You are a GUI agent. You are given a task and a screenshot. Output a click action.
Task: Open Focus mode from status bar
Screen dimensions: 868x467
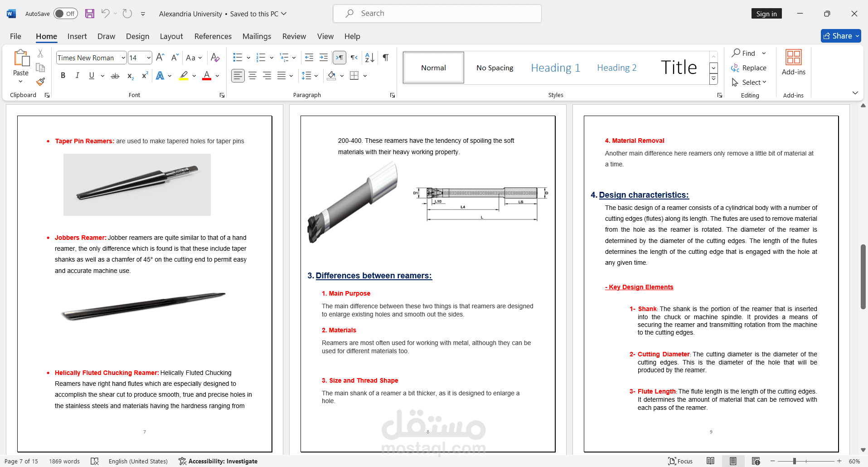[680, 461]
